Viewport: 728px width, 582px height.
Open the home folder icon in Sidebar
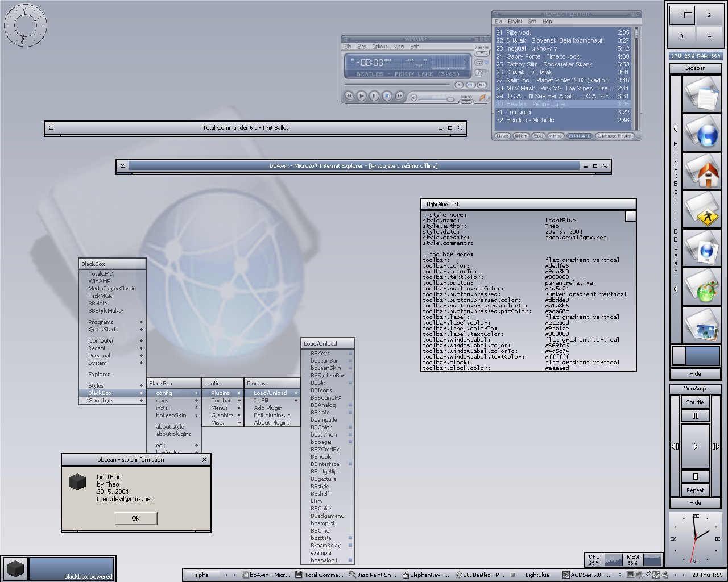coord(702,171)
